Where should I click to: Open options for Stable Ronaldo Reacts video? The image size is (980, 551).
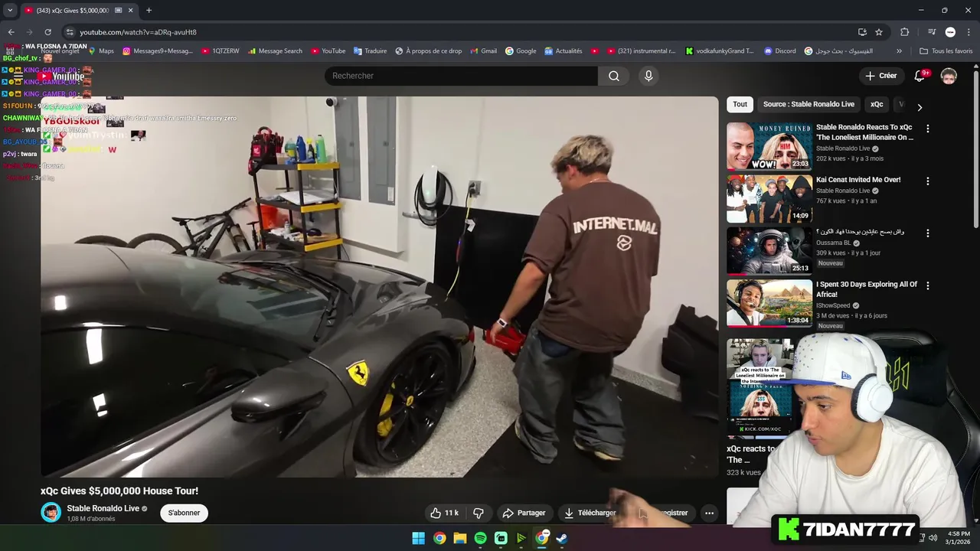(x=928, y=129)
